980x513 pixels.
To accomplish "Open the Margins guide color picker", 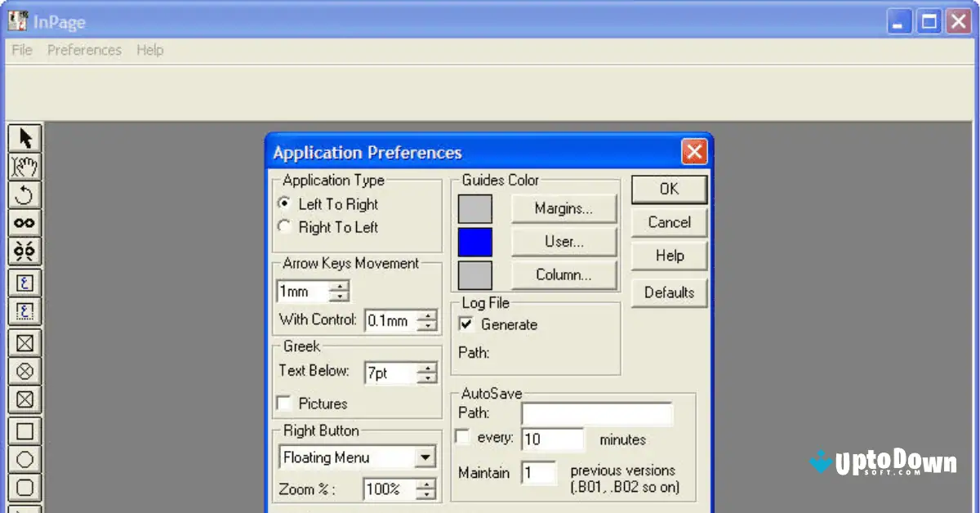I will pos(563,208).
